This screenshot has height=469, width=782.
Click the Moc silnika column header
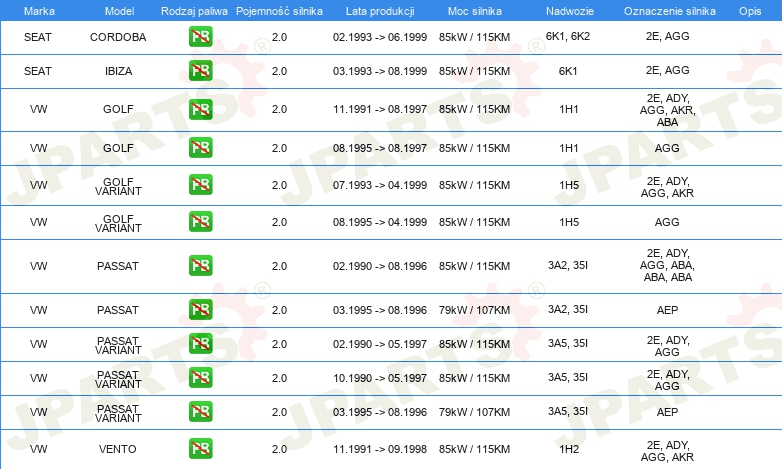(x=475, y=11)
